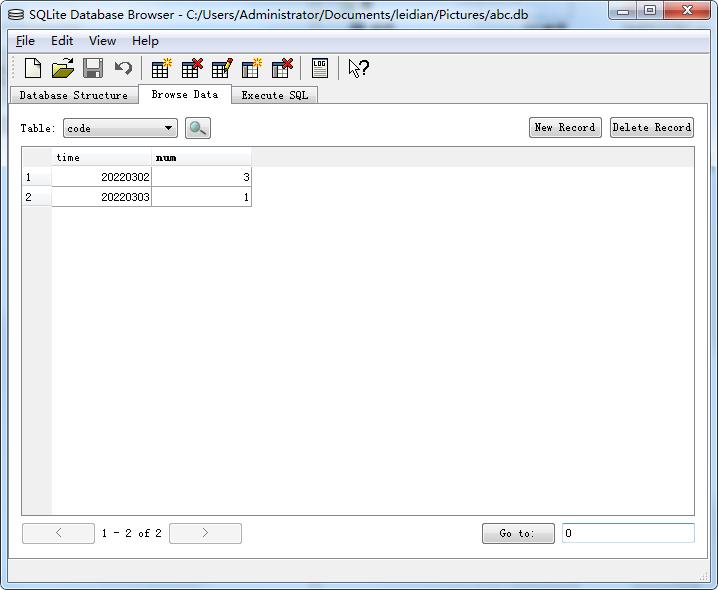Screen dimensions: 718x590
Task: Select the cell containing 20220303
Action: pos(101,197)
